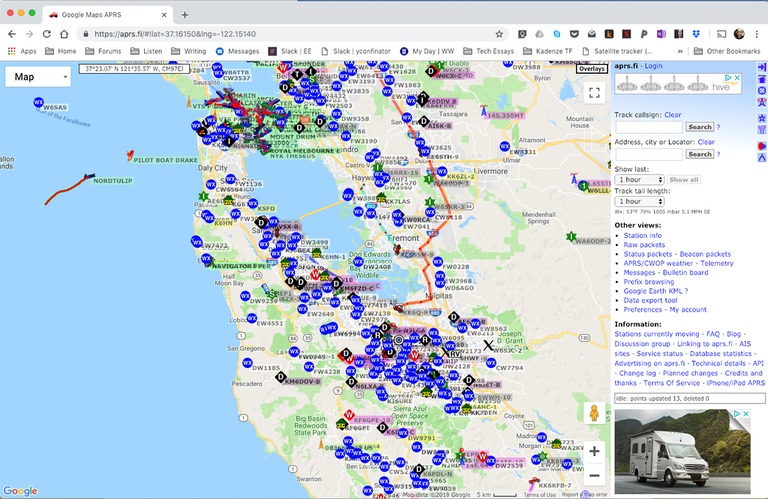768x499 pixels.
Task: Open the Station info link
Action: tap(643, 236)
